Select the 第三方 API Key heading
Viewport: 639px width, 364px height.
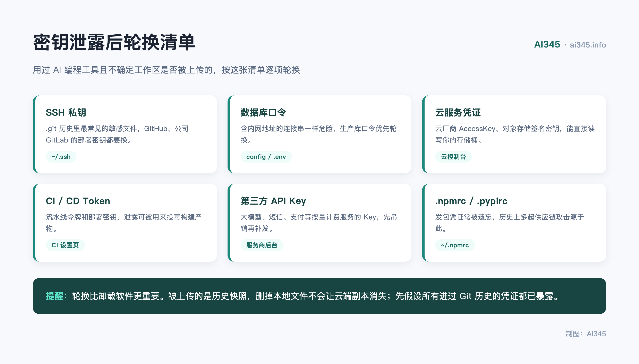[x=273, y=201]
